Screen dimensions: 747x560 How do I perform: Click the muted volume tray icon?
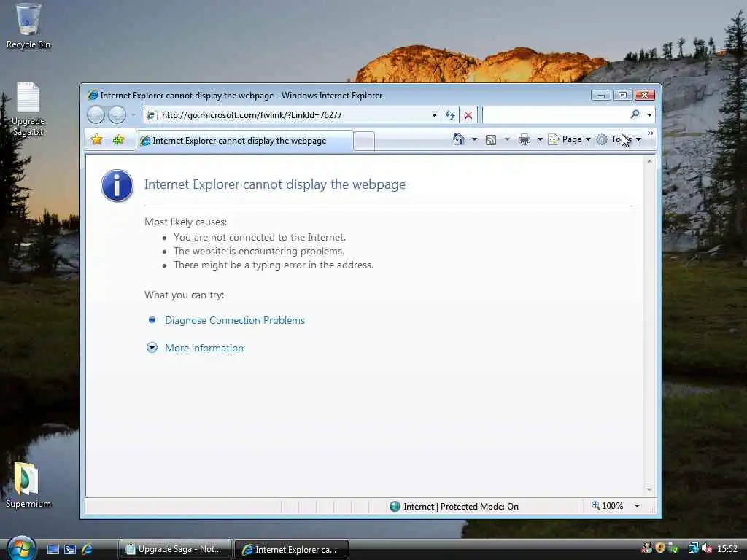pos(707,548)
